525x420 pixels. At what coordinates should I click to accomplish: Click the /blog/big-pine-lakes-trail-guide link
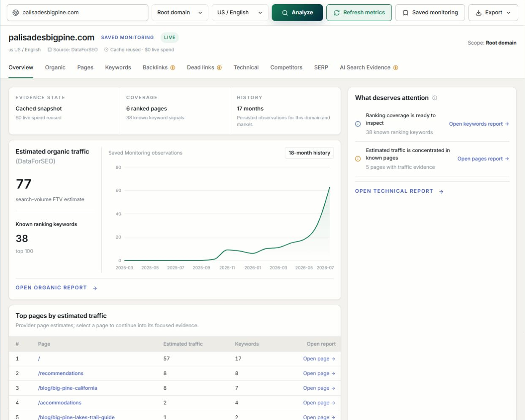[x=76, y=417]
